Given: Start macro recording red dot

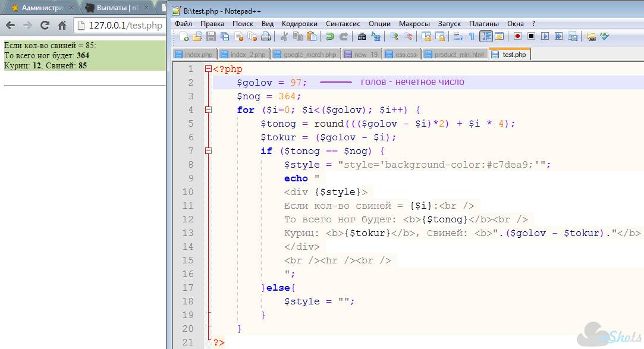Looking at the screenshot, I should pos(517,36).
